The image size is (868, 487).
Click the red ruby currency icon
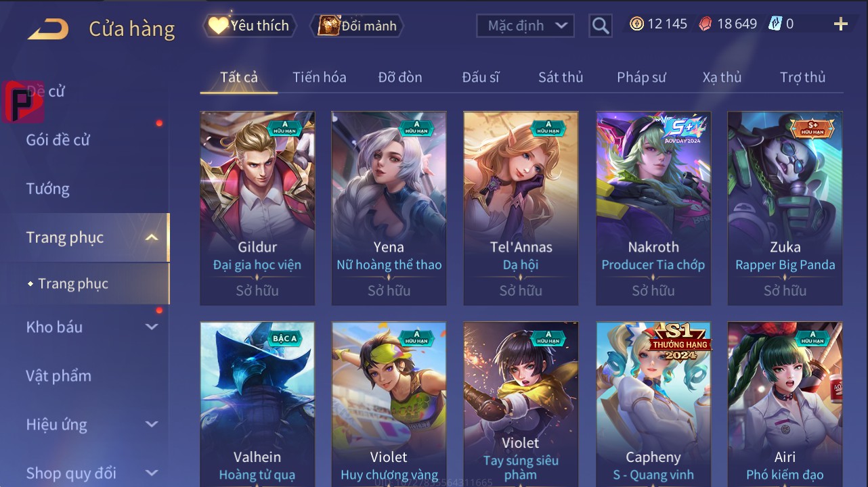point(706,24)
